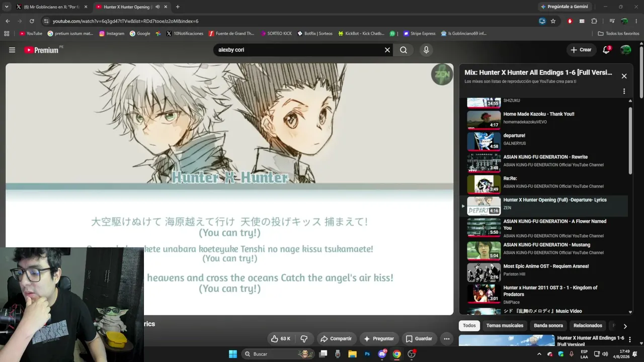644x362 pixels.
Task: Reload the page in Chrome
Action: pos(32,21)
